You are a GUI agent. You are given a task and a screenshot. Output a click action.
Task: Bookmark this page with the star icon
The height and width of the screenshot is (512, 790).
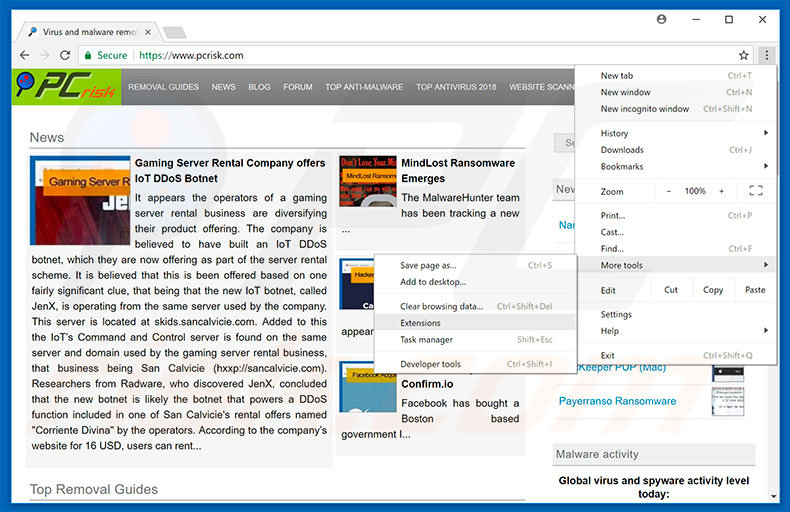point(744,55)
